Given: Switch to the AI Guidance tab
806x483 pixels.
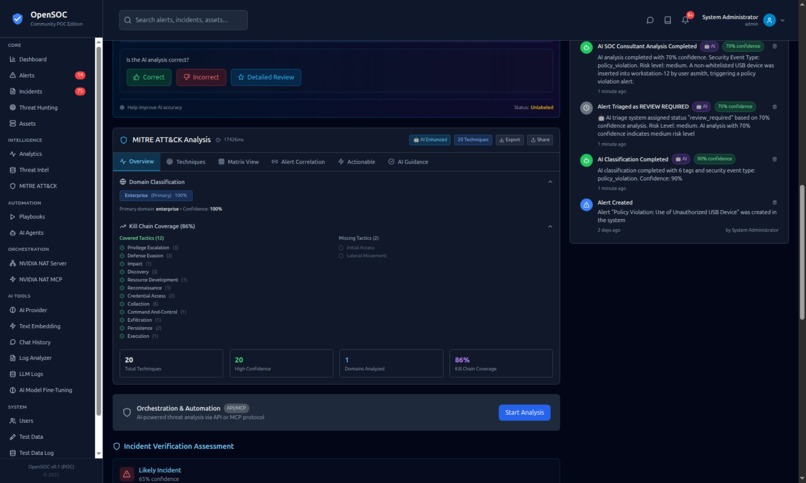Looking at the screenshot, I should tap(408, 162).
